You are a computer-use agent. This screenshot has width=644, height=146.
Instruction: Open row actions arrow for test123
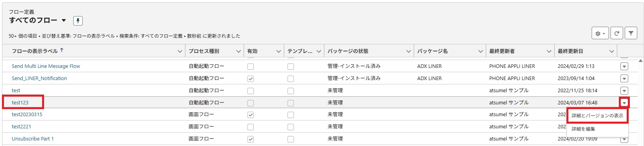[624, 103]
